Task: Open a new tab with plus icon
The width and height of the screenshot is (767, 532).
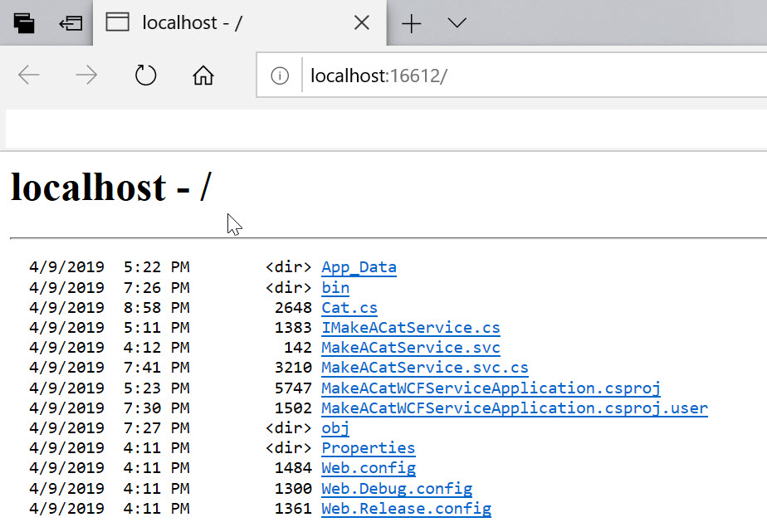Action: (x=412, y=23)
